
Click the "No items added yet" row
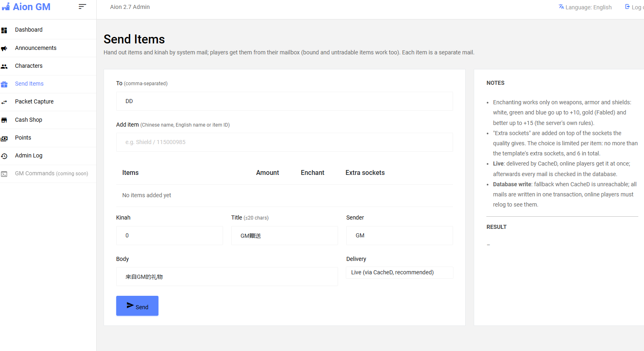(284, 195)
